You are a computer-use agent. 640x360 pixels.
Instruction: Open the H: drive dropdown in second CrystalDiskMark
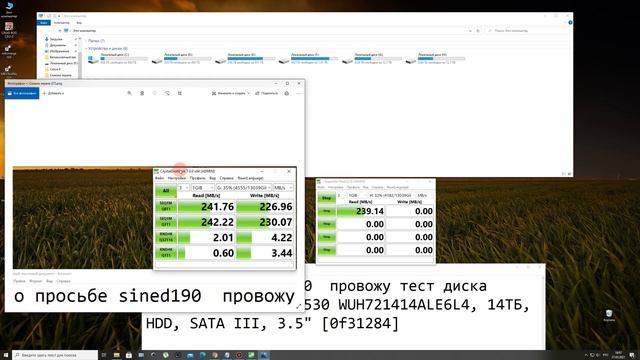tap(391, 196)
